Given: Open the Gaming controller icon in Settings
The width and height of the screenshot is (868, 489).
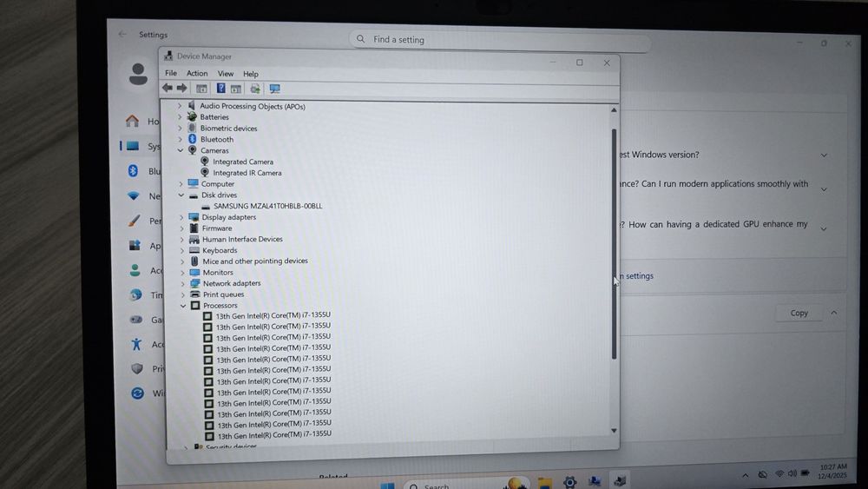Looking at the screenshot, I should (x=136, y=320).
